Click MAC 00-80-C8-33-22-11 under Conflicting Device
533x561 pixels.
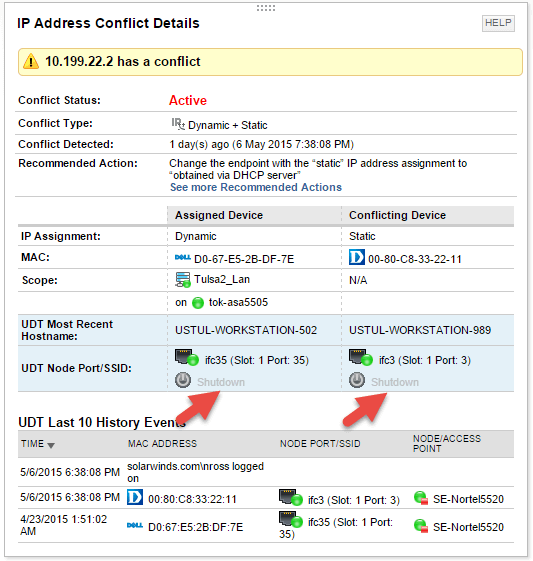coord(415,259)
